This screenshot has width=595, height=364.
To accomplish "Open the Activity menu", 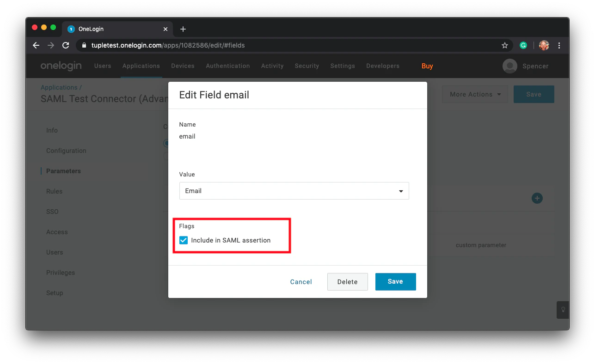I will (272, 66).
